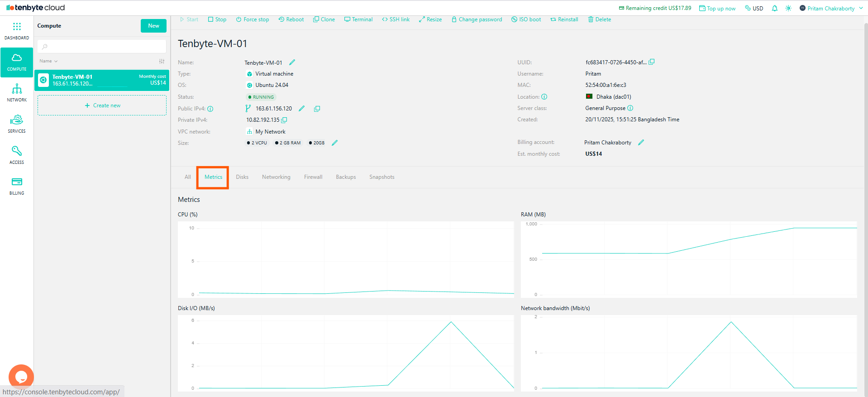868x397 pixels.
Task: Edit the VM name pencil icon
Action: point(292,62)
